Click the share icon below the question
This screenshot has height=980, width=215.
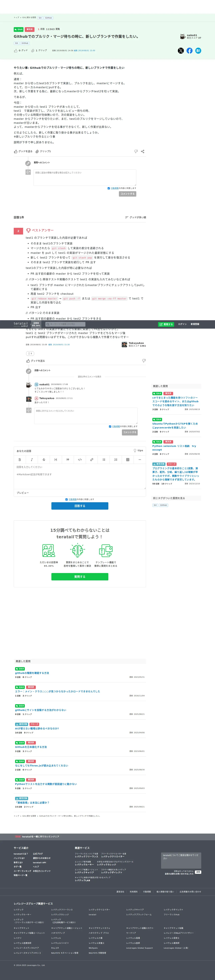(x=142, y=151)
